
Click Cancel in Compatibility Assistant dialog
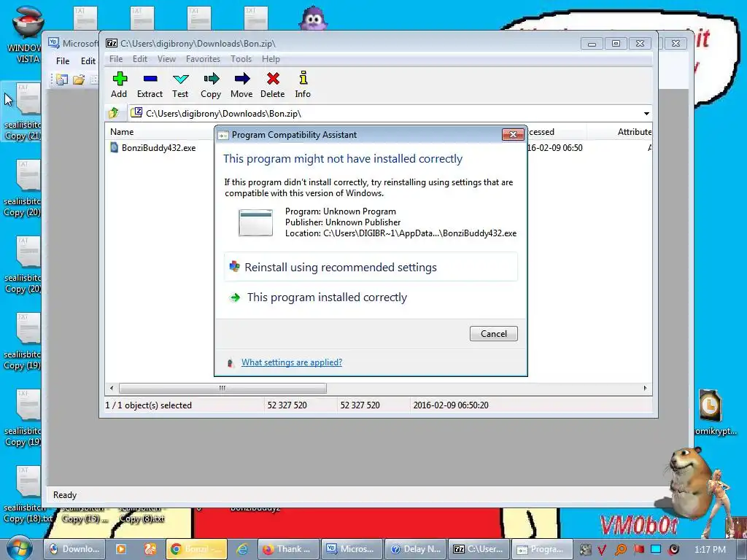[x=494, y=334]
